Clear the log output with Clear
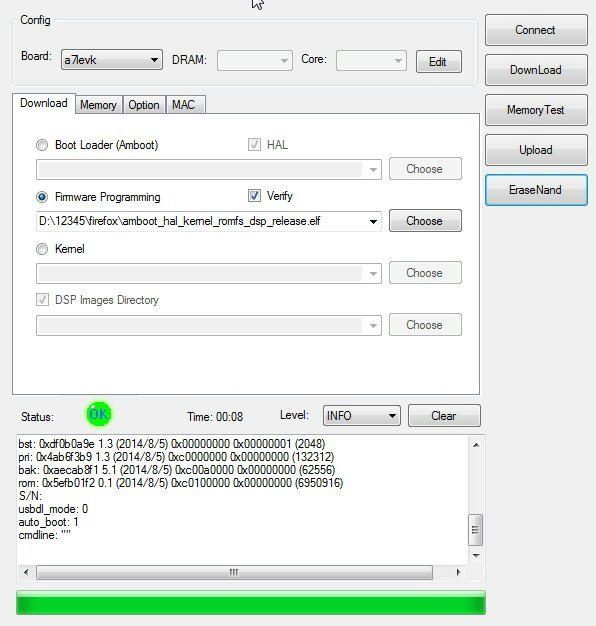The height and width of the screenshot is (626, 596). point(444,416)
